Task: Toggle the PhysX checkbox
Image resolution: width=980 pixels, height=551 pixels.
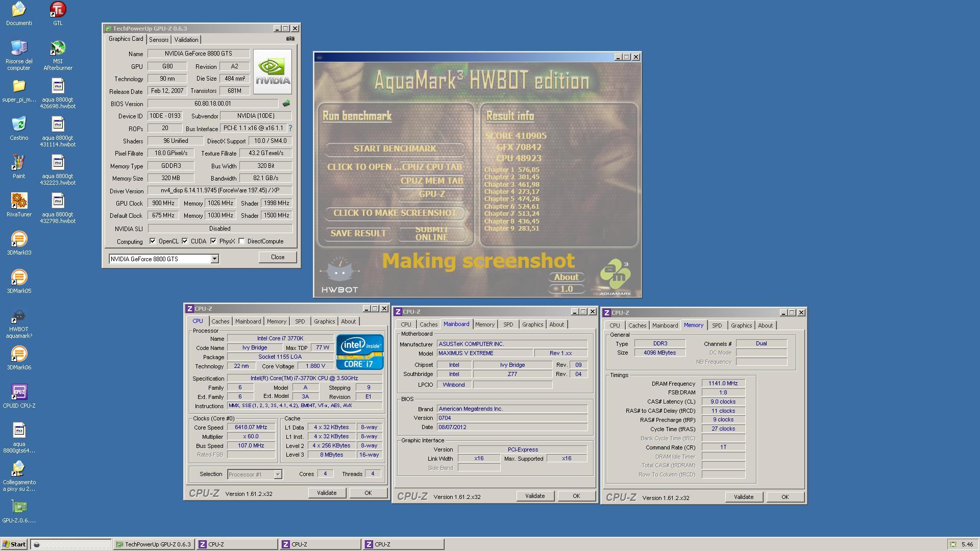Action: tap(213, 241)
